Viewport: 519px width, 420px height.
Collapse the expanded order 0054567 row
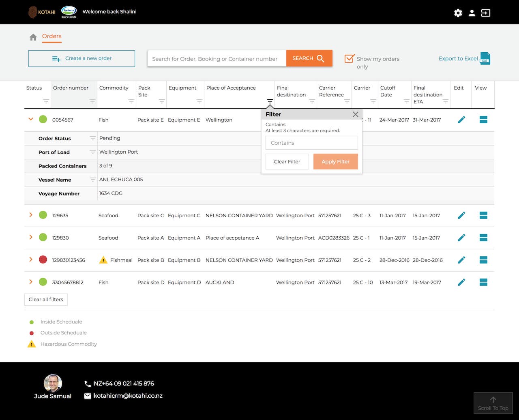(30, 119)
